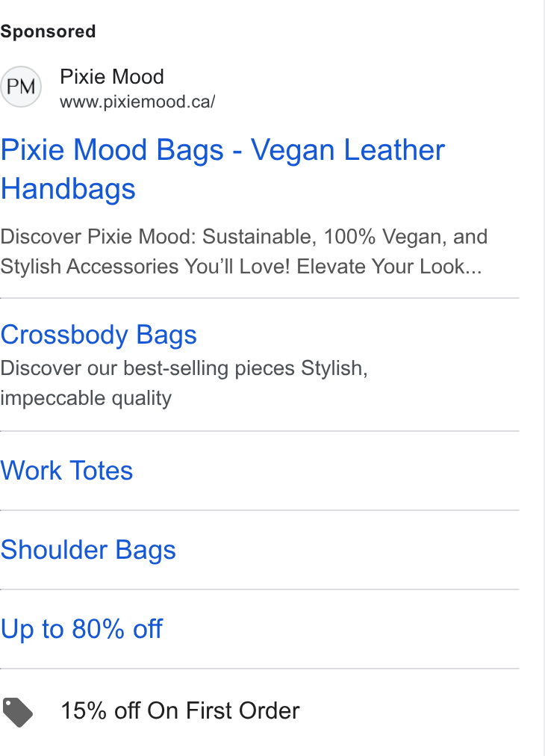
Task: Open the Crossbody Bags sitelink
Action: click(99, 335)
